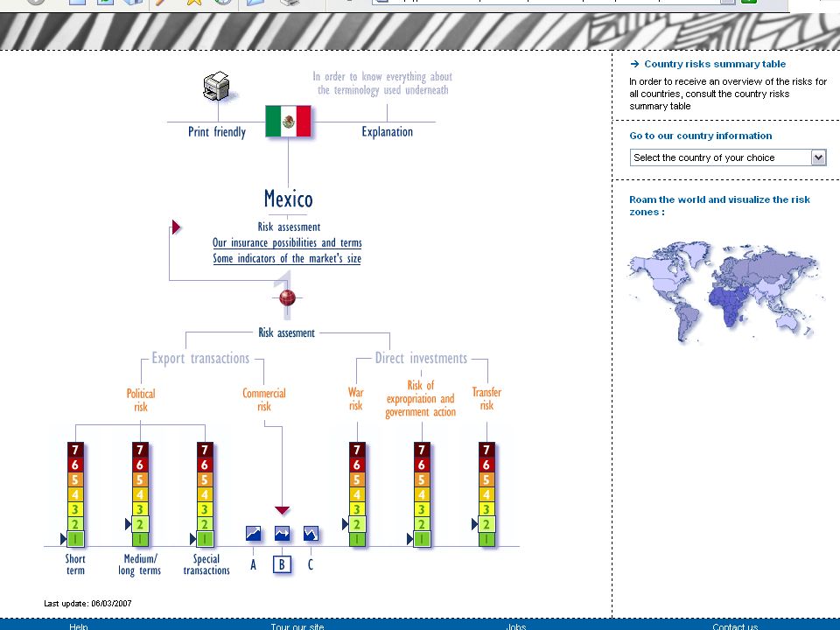The height and width of the screenshot is (630, 840).
Task: Click the printer icon above Print friendly
Action: (x=216, y=86)
